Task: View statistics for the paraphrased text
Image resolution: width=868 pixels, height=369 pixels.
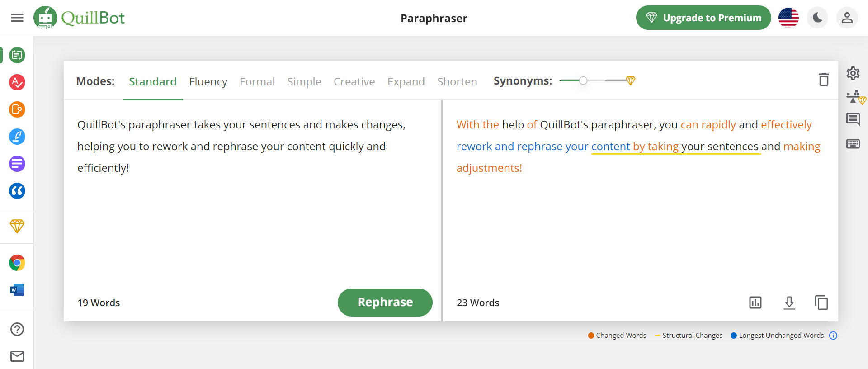Action: click(x=755, y=302)
